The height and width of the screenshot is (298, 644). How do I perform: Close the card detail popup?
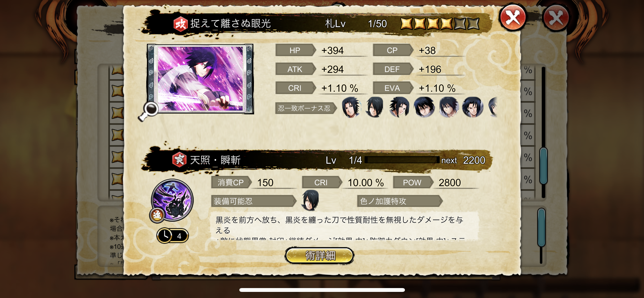[513, 18]
